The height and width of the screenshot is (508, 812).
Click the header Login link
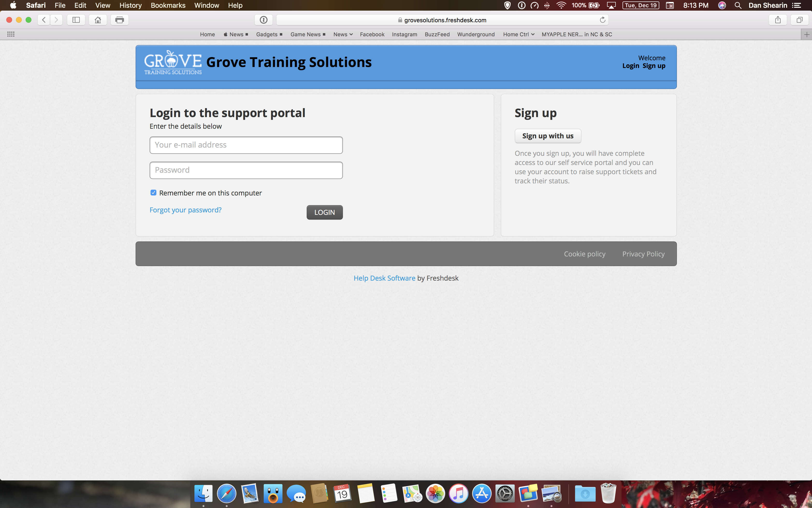pos(631,66)
